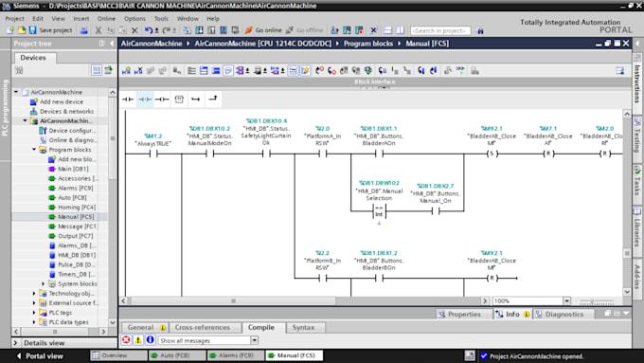Delete with the X icon in main toolbar
Image resolution: width=644 pixels, height=363 pixels.
tap(134, 30)
